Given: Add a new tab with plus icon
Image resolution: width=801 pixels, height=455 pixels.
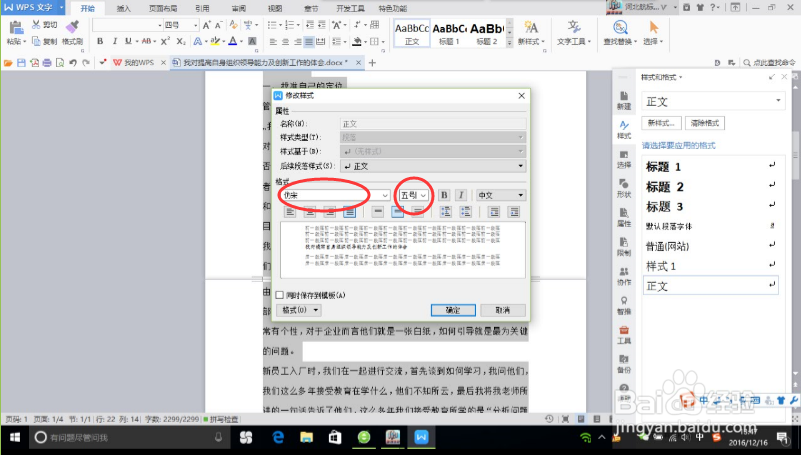Looking at the screenshot, I should tap(372, 62).
